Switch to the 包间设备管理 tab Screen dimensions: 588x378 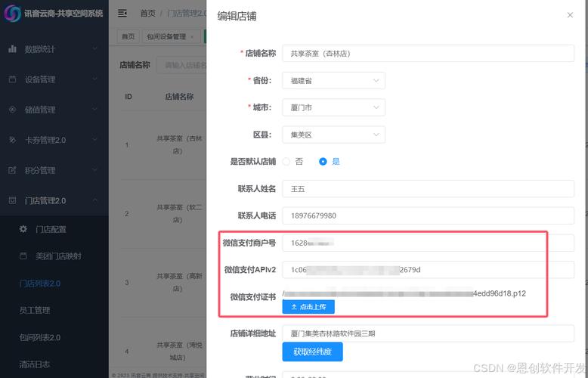pos(171,36)
